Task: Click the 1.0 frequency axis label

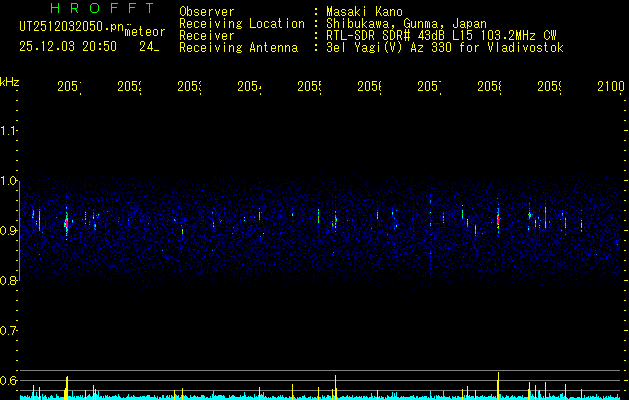Action: tap(9, 181)
